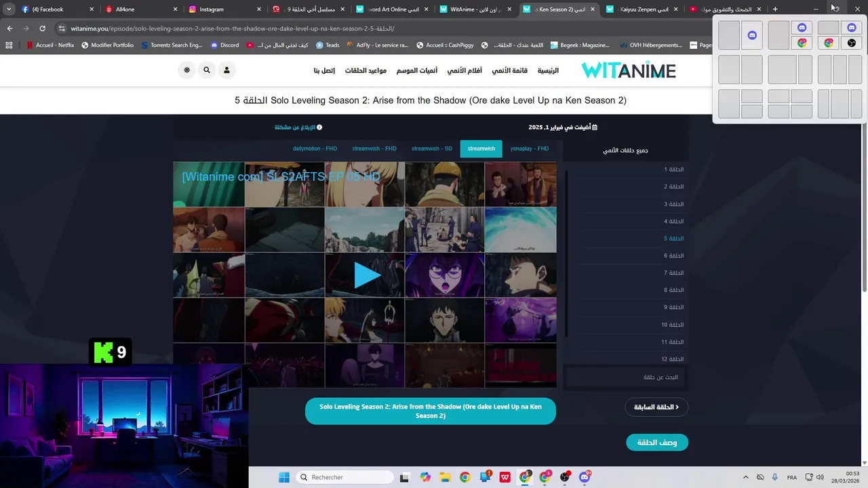This screenshot has width=868, height=488.
Task: Open إتصل بنا menu item
Action: click(324, 70)
